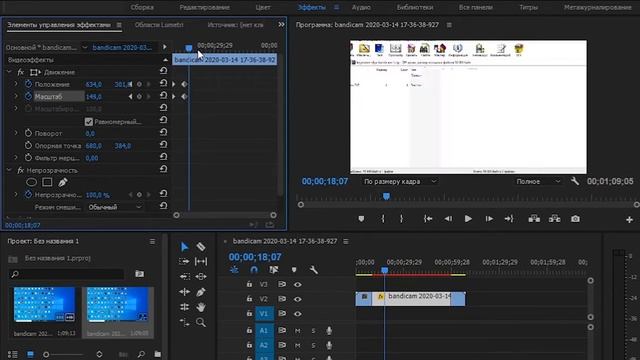Show overflow panels with double chevron

[281, 24]
